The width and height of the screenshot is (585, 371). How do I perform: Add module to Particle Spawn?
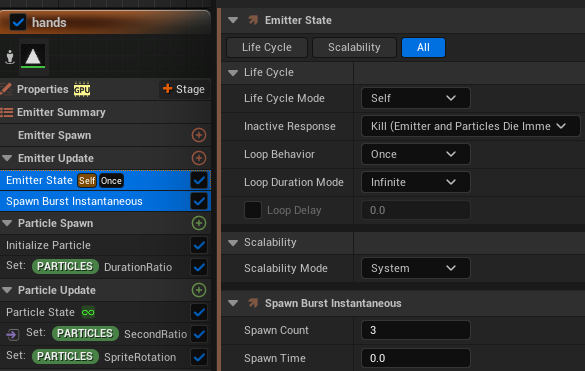click(198, 223)
